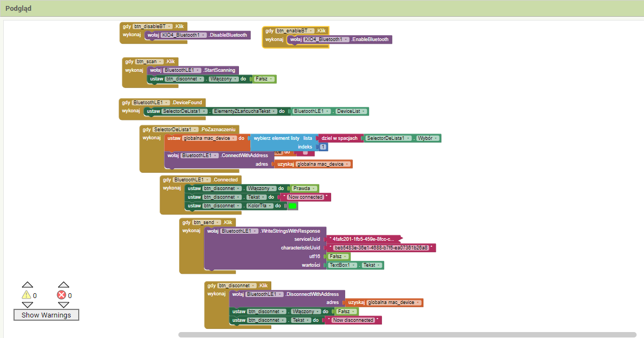Click the horizontal scrollbar at the workspace bottom
The image size is (644, 338).
point(407,335)
